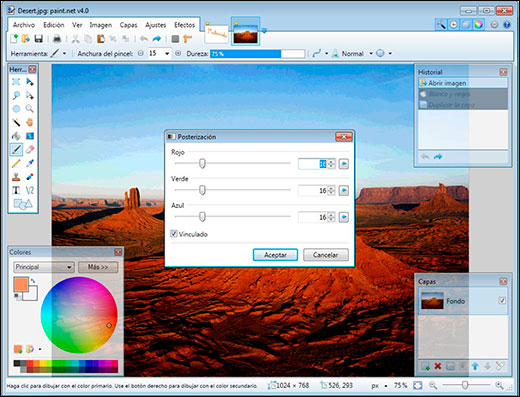
Task: Select the Text tool
Action: 16,190
